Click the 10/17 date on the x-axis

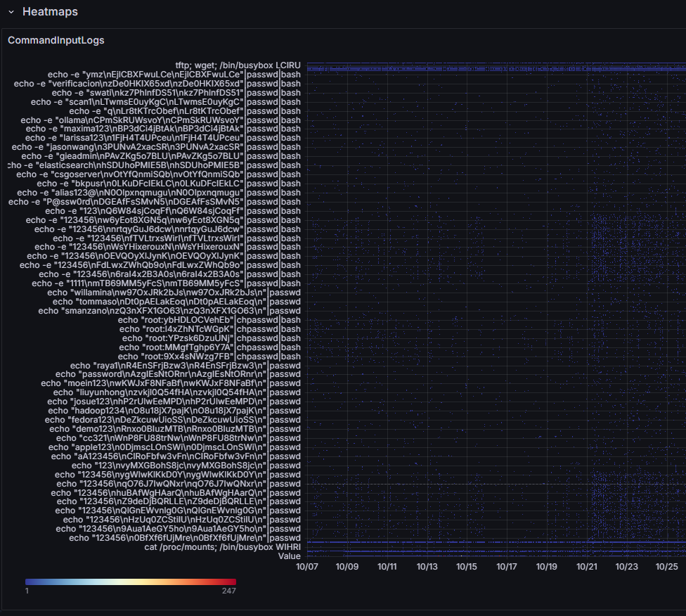tap(507, 566)
